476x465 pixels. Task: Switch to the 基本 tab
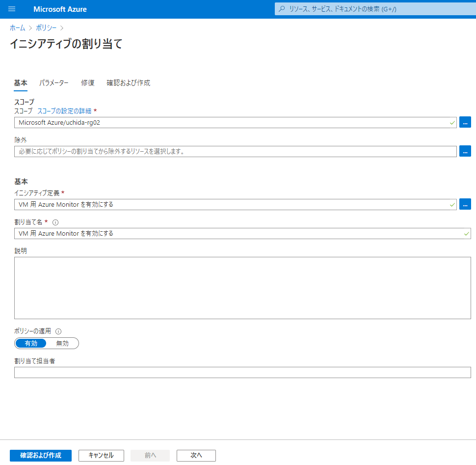(21, 83)
